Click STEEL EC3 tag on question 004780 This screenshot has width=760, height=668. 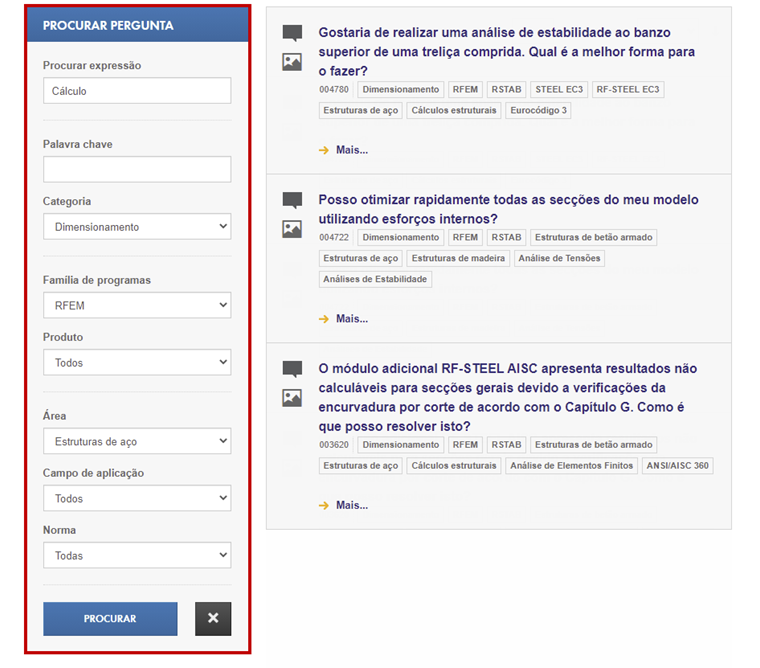pyautogui.click(x=559, y=90)
